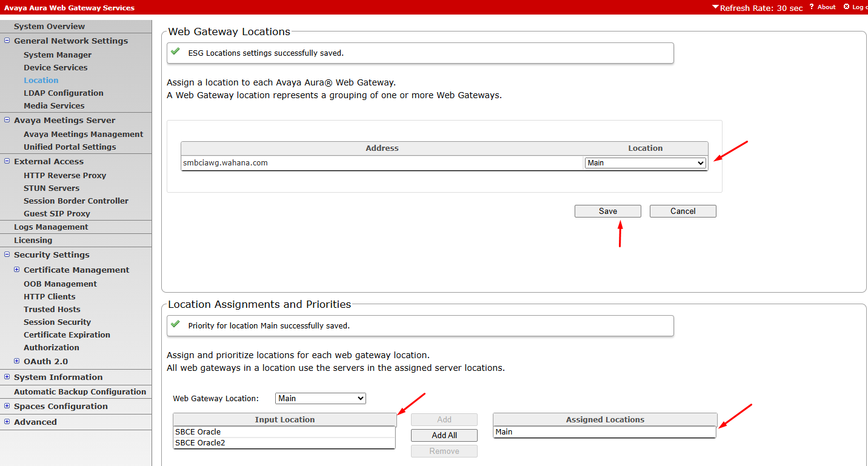Expand System Information plus icon
Viewport: 868px width, 466px height.
point(7,377)
